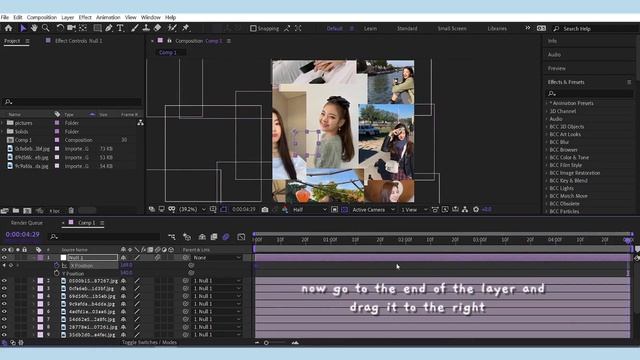The width and height of the screenshot is (640, 360).
Task: Click the Frame Blending icon in the timeline
Action: (x=214, y=237)
